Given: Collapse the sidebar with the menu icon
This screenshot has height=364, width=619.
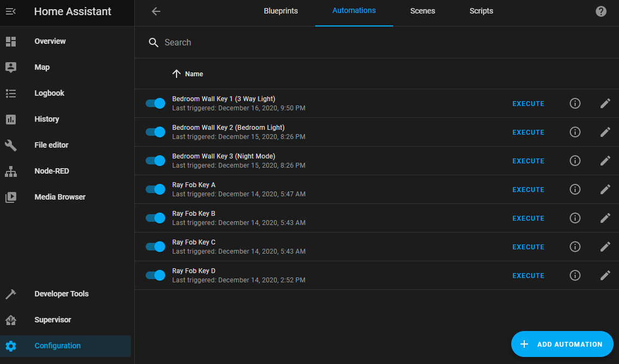Looking at the screenshot, I should click(x=11, y=11).
